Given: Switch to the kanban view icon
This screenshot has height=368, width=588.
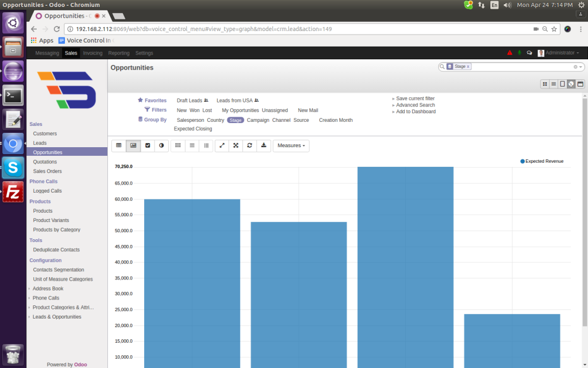Looking at the screenshot, I should [x=544, y=84].
